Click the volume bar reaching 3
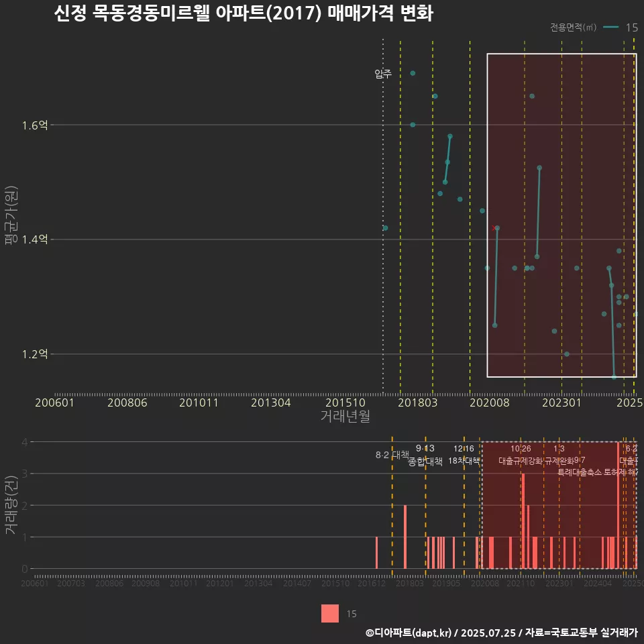The height and width of the screenshot is (644, 644). [x=523, y=521]
